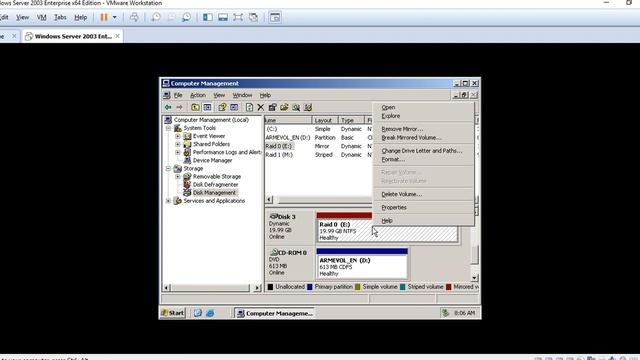
Task: Click the ARMEVOL_EN (D:) partition block on CD-ROM 0
Action: click(362, 264)
